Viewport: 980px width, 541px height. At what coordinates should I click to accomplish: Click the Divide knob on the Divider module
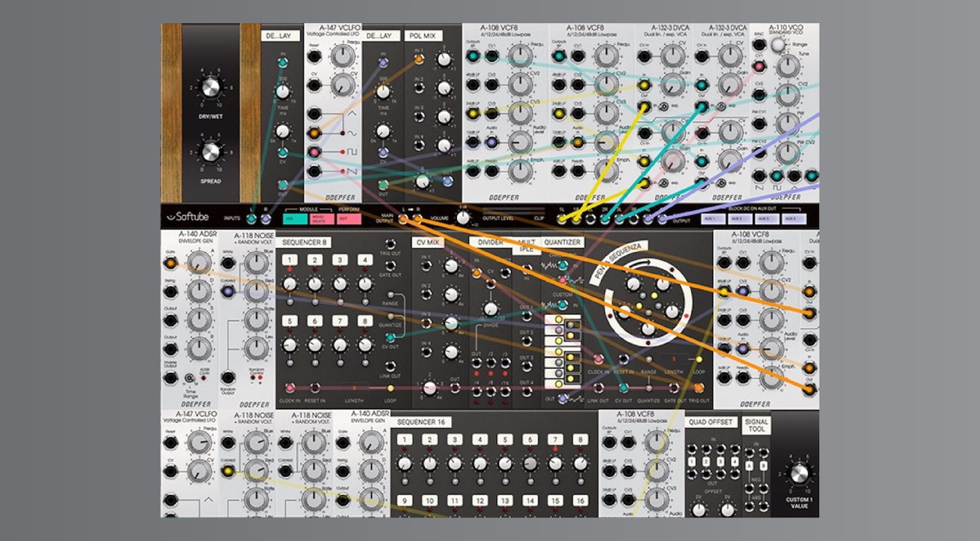(x=490, y=309)
